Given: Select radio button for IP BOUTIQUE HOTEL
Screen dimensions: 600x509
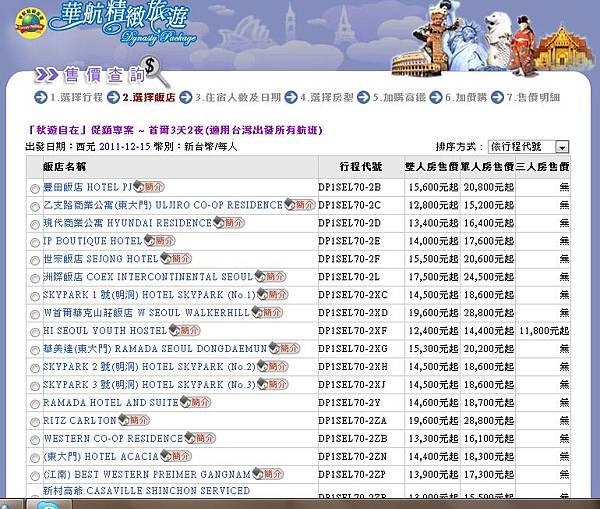Looking at the screenshot, I should coord(35,243).
